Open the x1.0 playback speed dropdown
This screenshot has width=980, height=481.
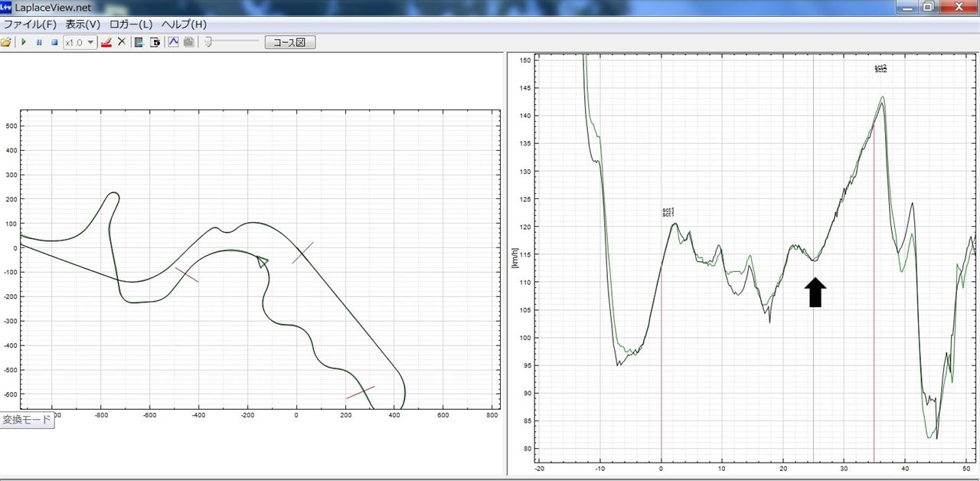tap(80, 42)
